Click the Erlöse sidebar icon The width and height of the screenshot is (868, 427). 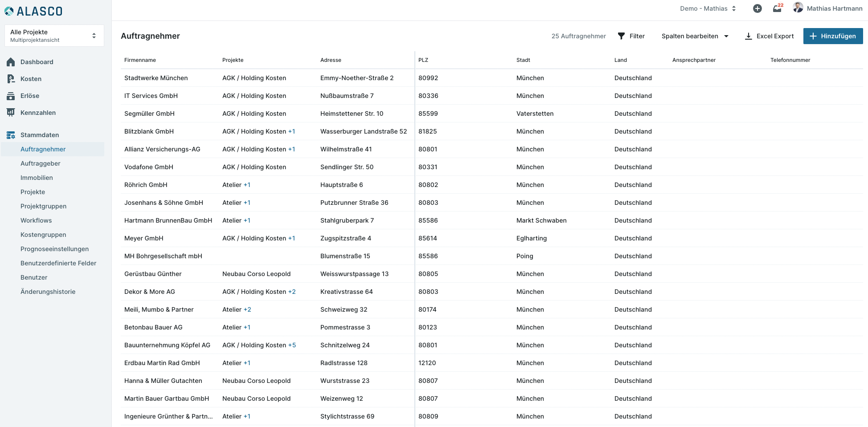point(11,96)
